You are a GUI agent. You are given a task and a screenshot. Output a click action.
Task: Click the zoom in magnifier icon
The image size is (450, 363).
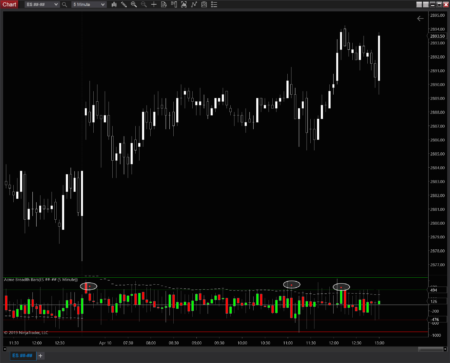pos(134,4)
